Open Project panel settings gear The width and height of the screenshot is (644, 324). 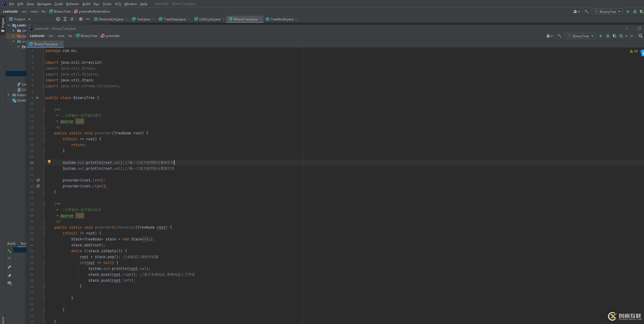81,19
